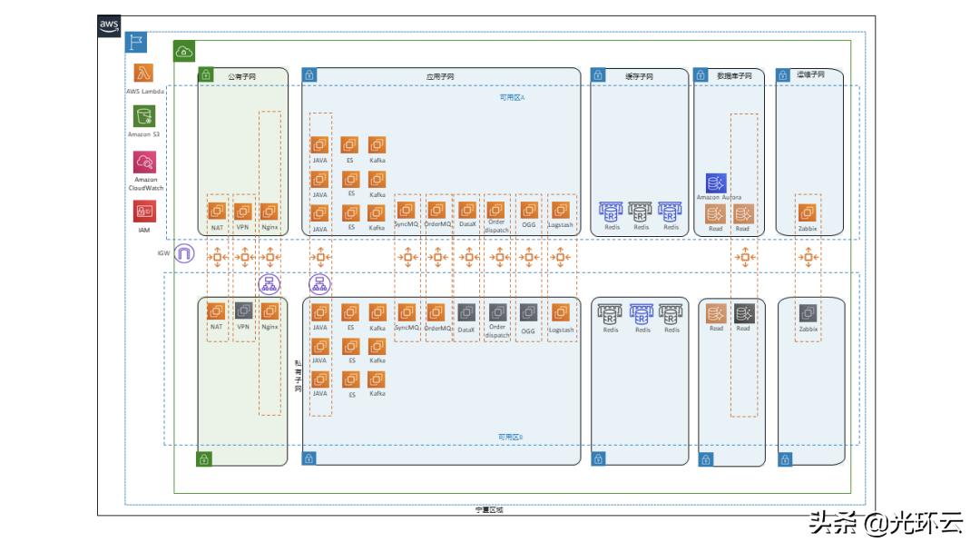The height and width of the screenshot is (552, 980).
Task: Click the lock icon beside 缓存子网
Action: (598, 75)
